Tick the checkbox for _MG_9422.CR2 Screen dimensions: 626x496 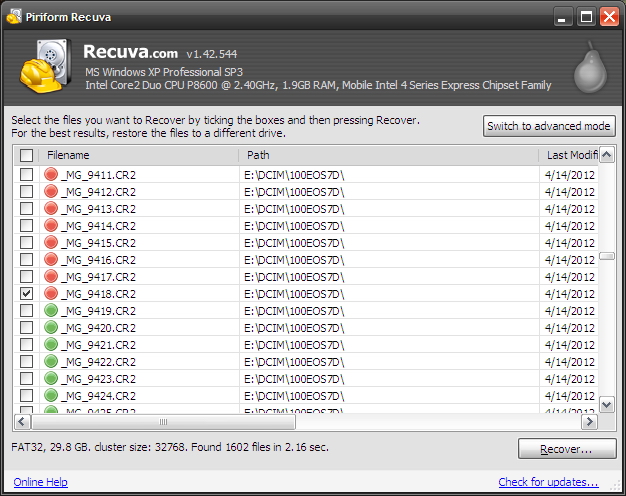[26, 361]
